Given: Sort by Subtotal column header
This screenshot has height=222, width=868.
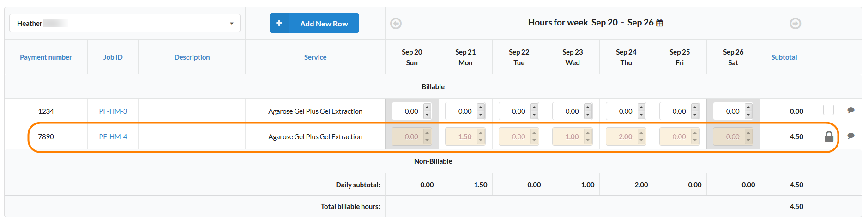Looking at the screenshot, I should pos(784,57).
